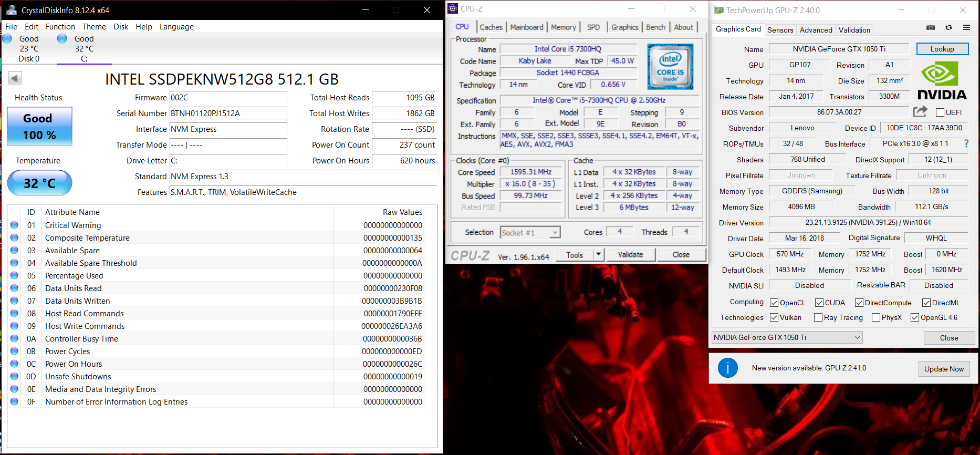Screen dimensions: 980x455
Task: Toggle the CUDA checkbox
Action: (819, 303)
